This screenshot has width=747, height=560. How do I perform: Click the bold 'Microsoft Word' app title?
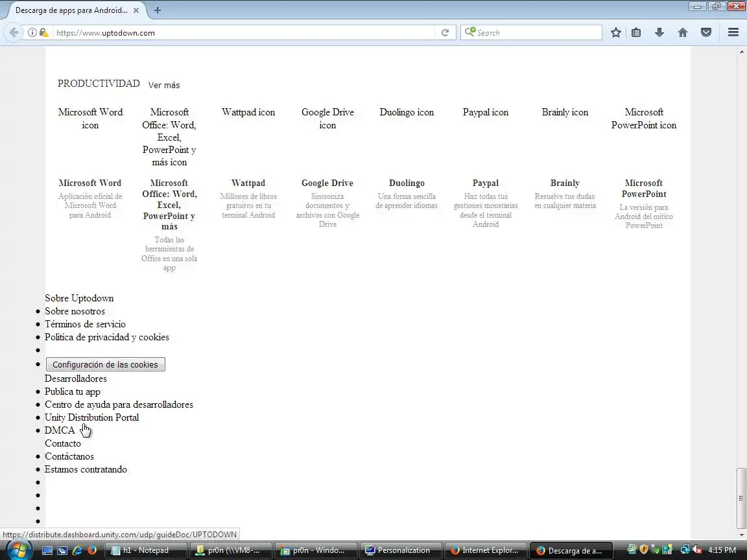[x=90, y=183]
